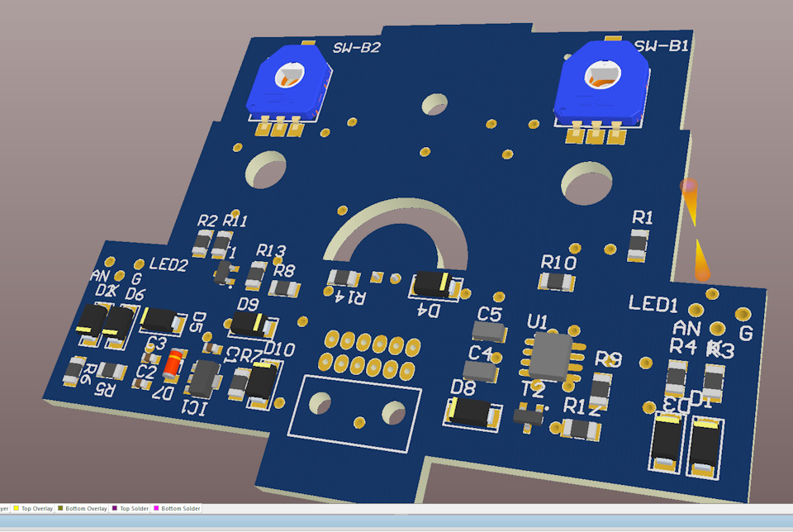Select the R6 resistor body
Screen dimensions: 793x532
pos(74,371)
